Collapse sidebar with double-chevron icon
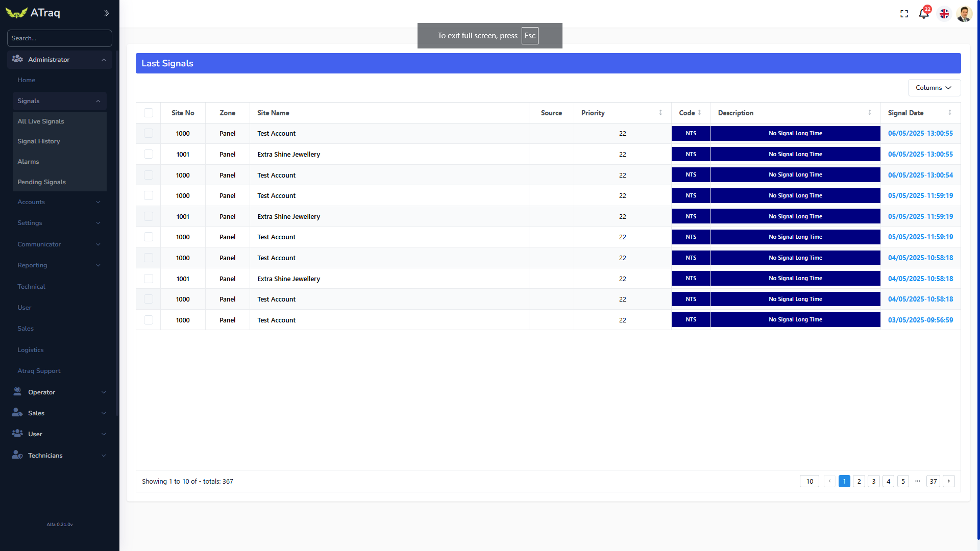Screen dimensions: 980x551 point(107,13)
